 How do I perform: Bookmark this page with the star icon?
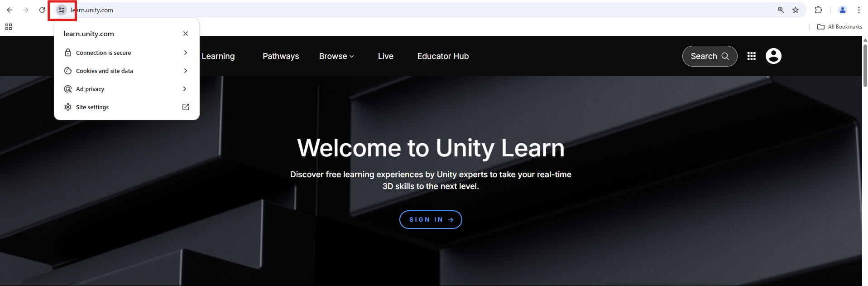(796, 10)
